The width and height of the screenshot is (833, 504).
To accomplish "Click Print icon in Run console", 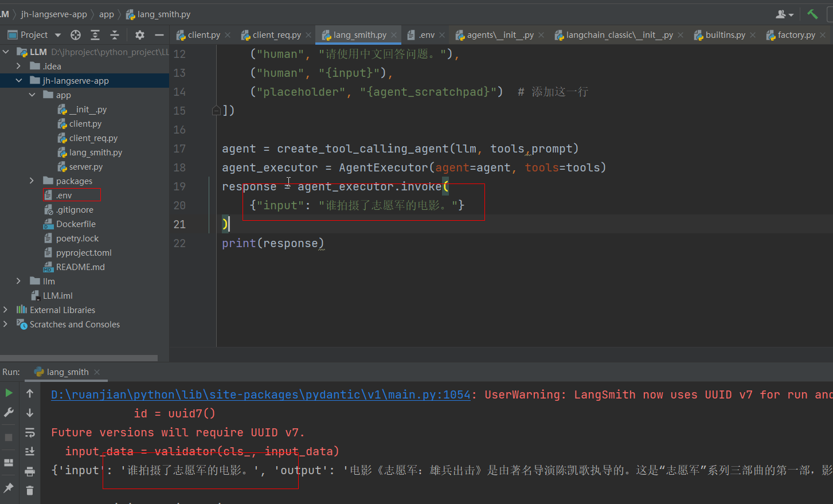I will [30, 471].
